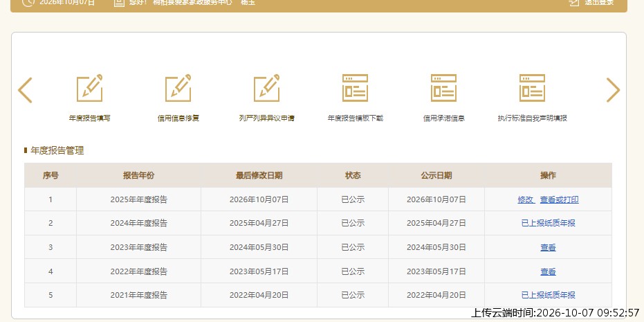Click the 公示日期 column header
This screenshot has width=644, height=322.
click(436, 176)
